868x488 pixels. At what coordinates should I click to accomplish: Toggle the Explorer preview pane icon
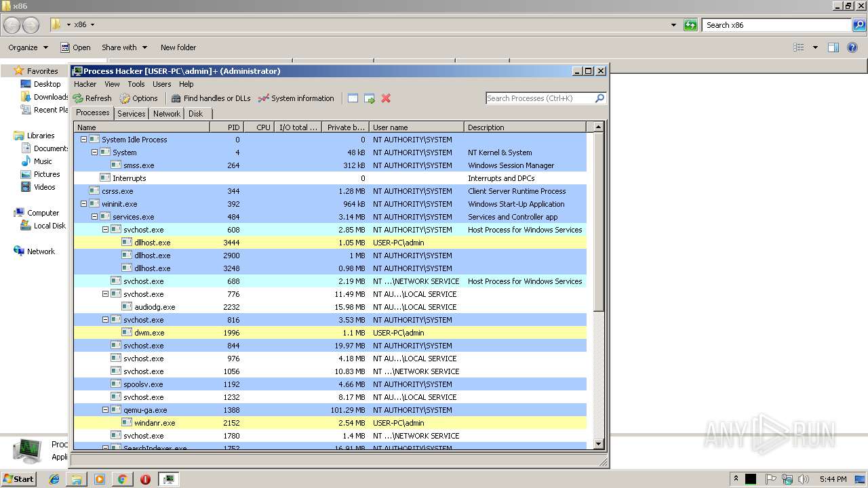tap(833, 47)
